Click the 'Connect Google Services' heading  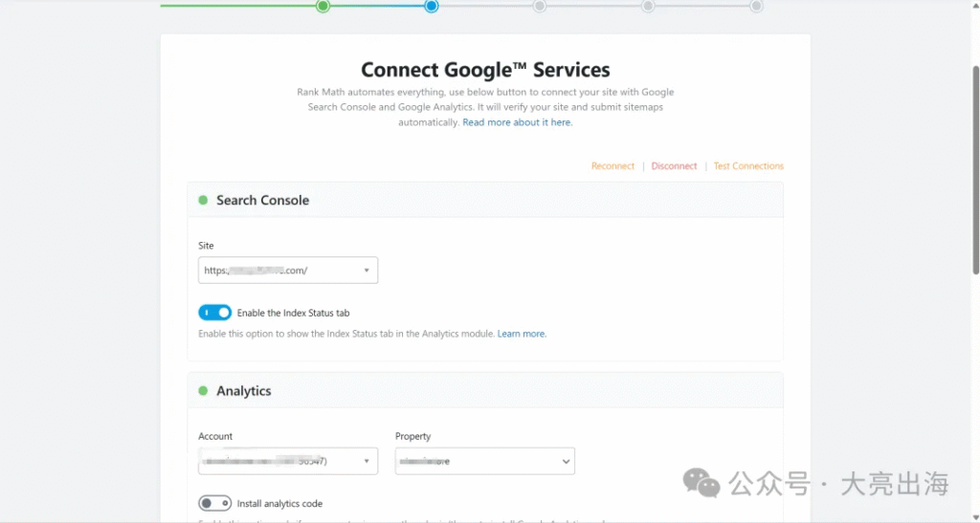point(485,69)
